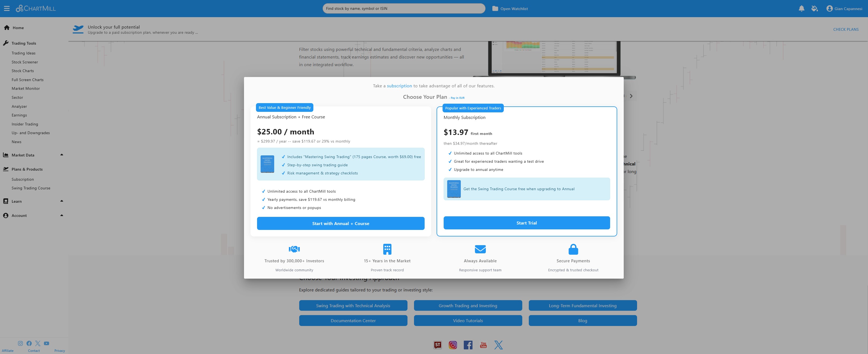Click the monthly plan course book thumbnail
Viewport: 868px width, 354px height.
click(x=454, y=189)
